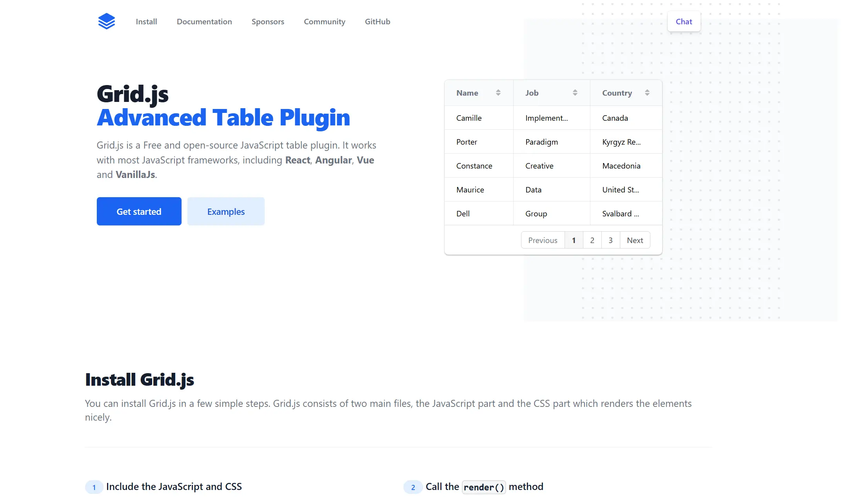The width and height of the screenshot is (868, 499).
Task: Select the Porter table cell
Action: pos(479,142)
